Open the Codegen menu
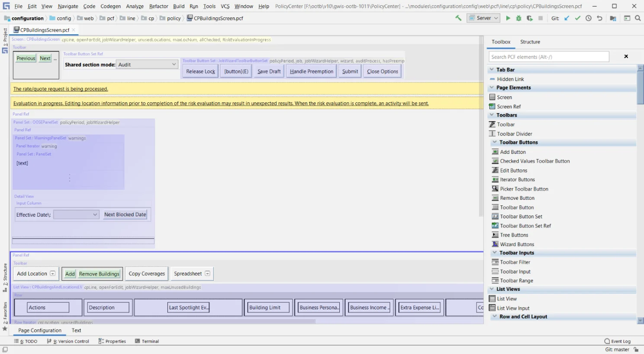The height and width of the screenshot is (354, 644). coord(110,6)
